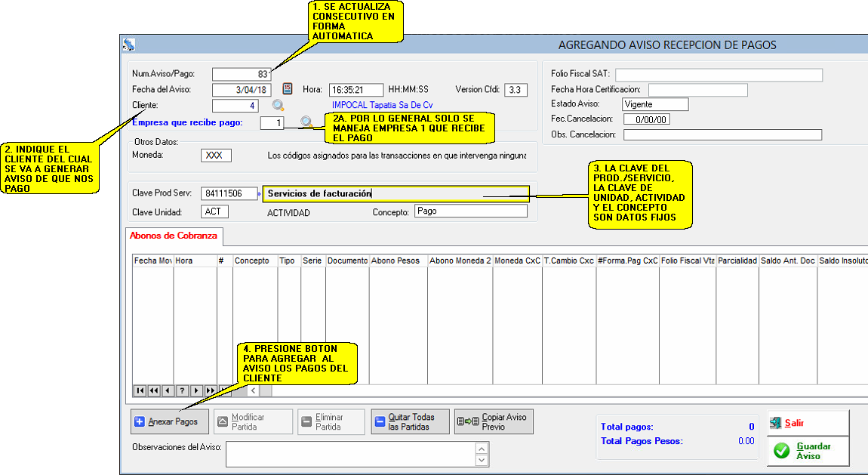Select the Abonos de Cobranza tab
The height and width of the screenshot is (475, 868).
[174, 236]
